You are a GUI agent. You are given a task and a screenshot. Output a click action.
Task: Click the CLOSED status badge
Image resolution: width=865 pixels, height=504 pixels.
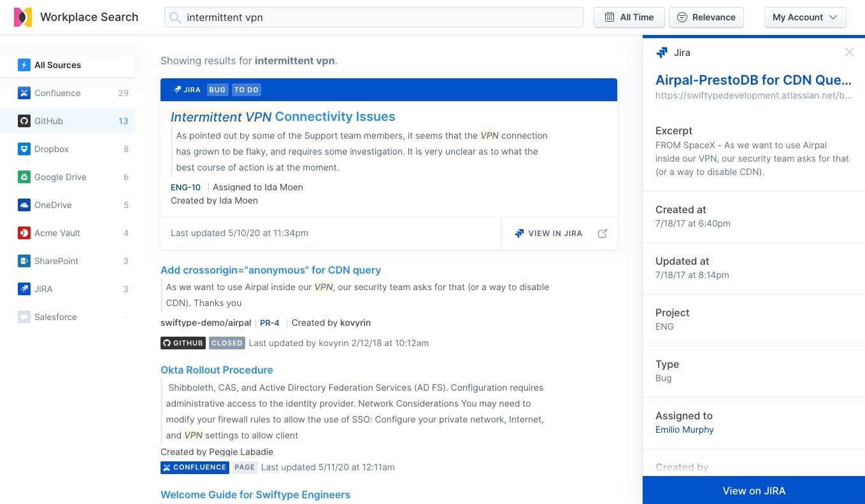[x=227, y=343]
